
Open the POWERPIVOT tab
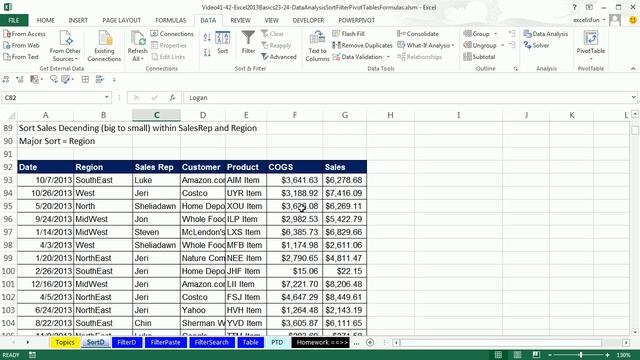pyautogui.click(x=356, y=20)
